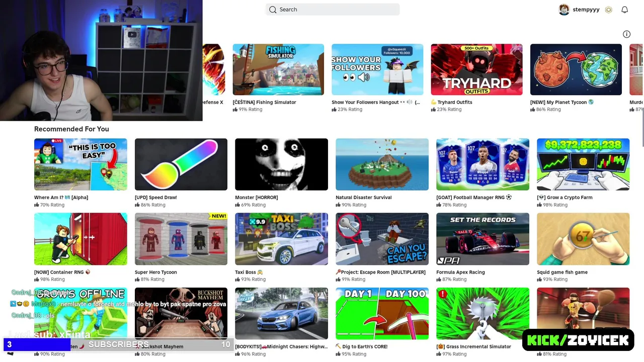Click the info icon above the carousel
This screenshot has width=644, height=362.
(x=626, y=34)
